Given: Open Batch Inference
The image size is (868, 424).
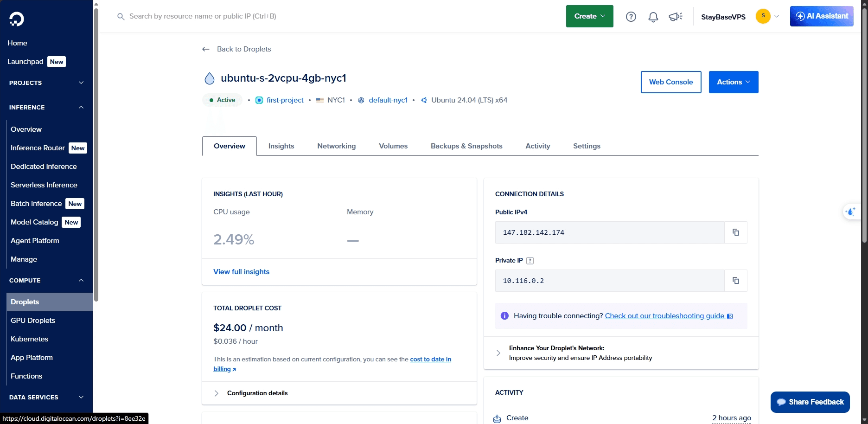Looking at the screenshot, I should (36, 204).
